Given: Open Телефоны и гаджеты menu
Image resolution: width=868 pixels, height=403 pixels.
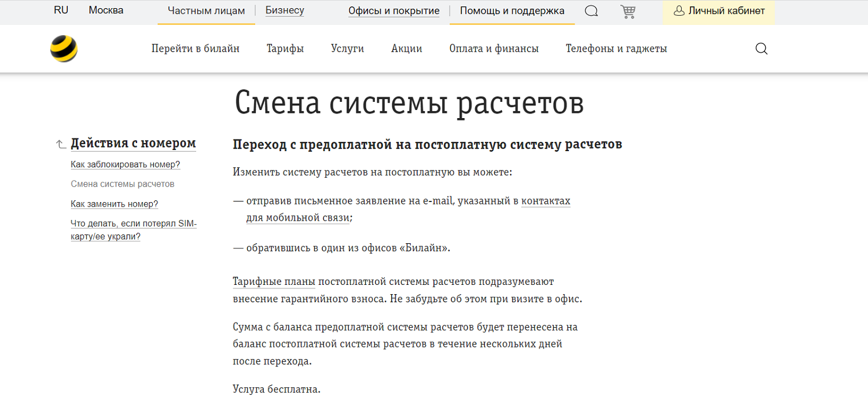Looking at the screenshot, I should (x=616, y=49).
